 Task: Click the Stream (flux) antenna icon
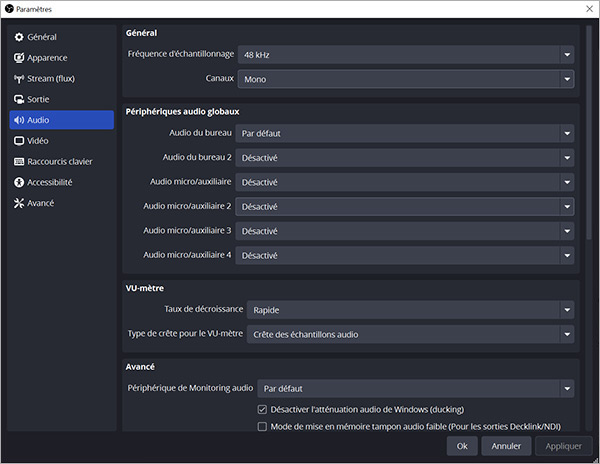coord(19,79)
